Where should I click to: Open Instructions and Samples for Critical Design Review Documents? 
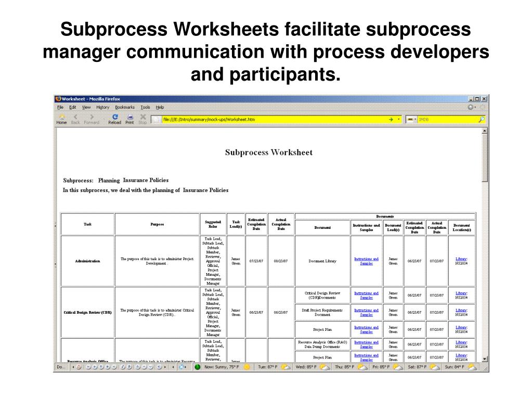[366, 295]
